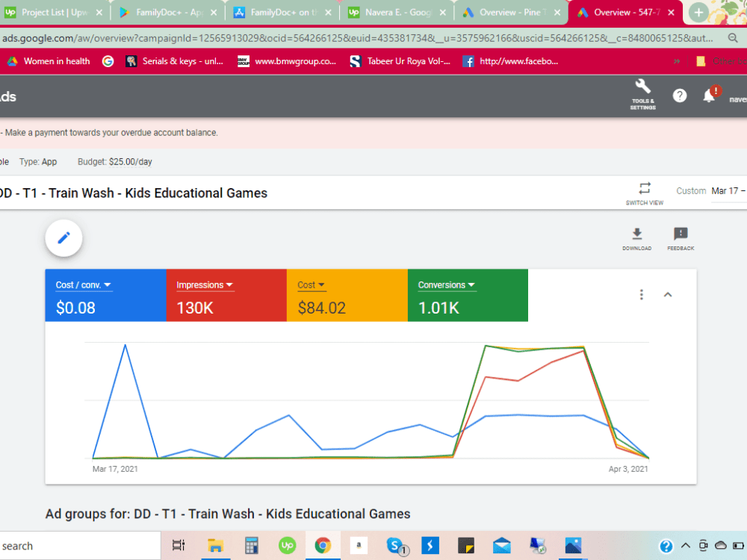Open the scorecard three-dot menu
Screen dimensions: 747x560
[641, 294]
